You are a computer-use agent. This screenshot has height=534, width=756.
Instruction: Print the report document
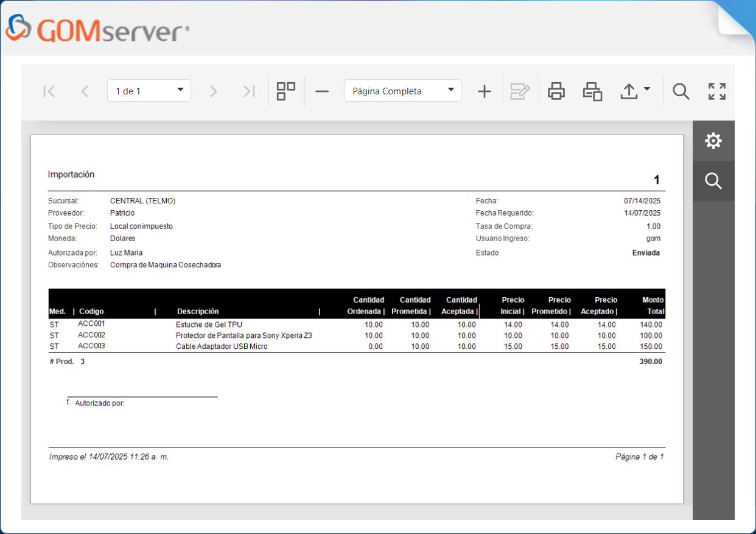coord(556,91)
